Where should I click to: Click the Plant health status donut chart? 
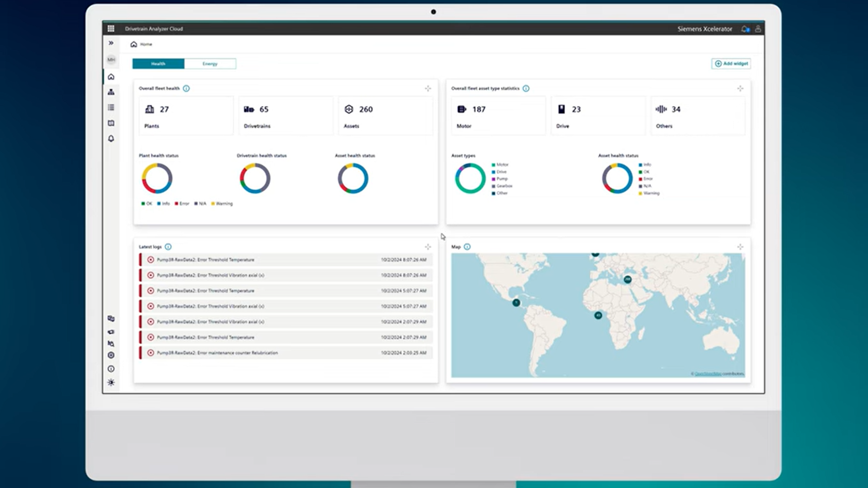pos(157,178)
